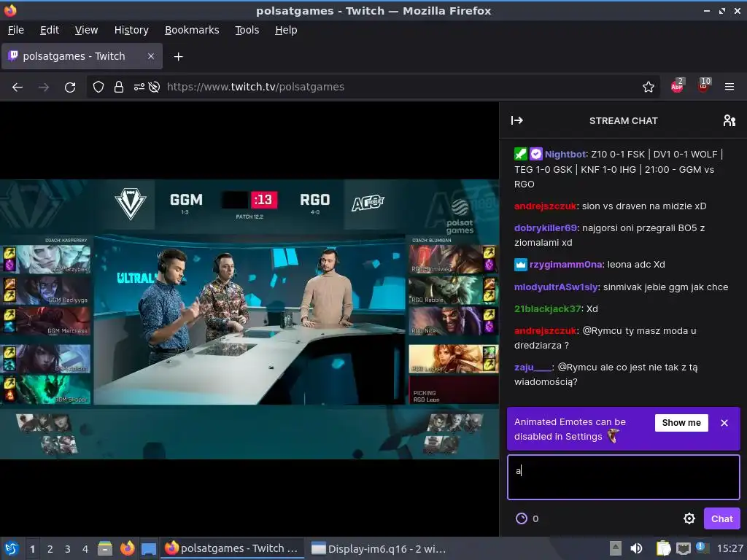Viewport: 747px width, 560px height.
Task: Click the Show me button
Action: coord(681,423)
